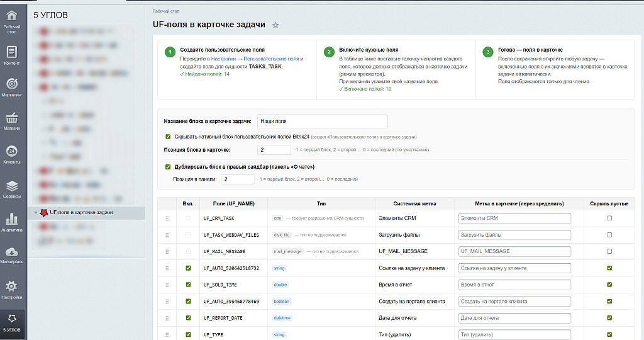Select UF-поля в карточке задачи menu item
This screenshot has width=644, height=340.
click(x=81, y=213)
